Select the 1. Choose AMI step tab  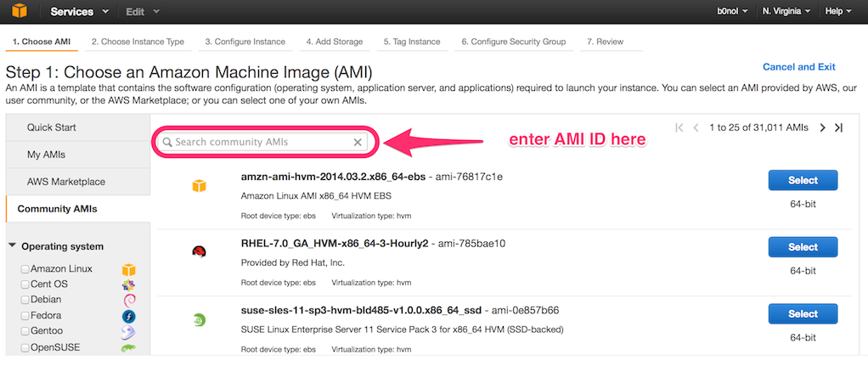42,42
